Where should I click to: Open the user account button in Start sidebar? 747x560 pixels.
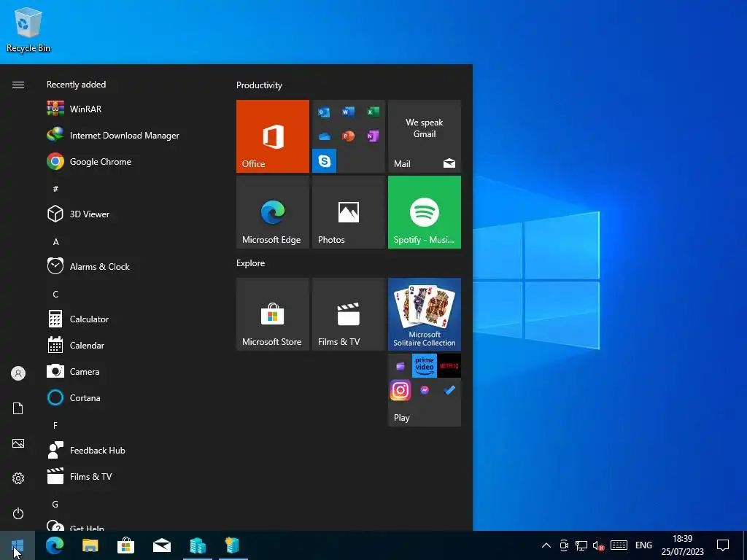point(18,373)
